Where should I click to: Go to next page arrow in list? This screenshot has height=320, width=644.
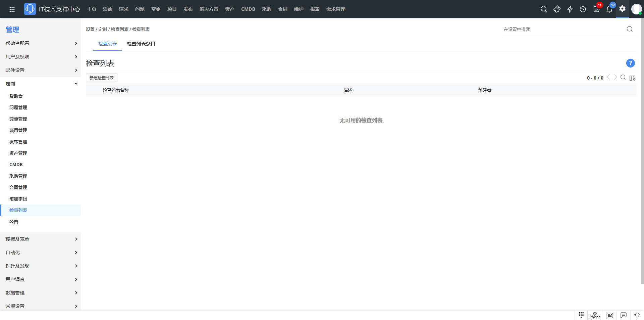(x=615, y=77)
